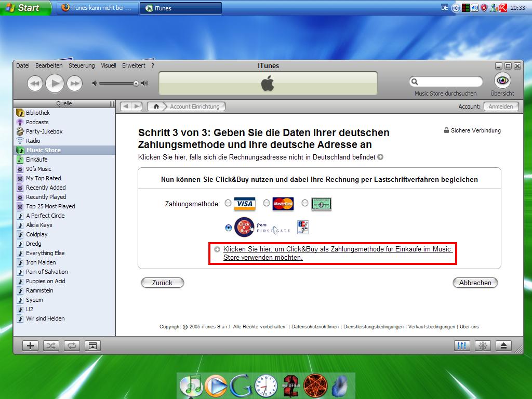
Task: Select the Click&Buy radio button
Action: coord(229,228)
